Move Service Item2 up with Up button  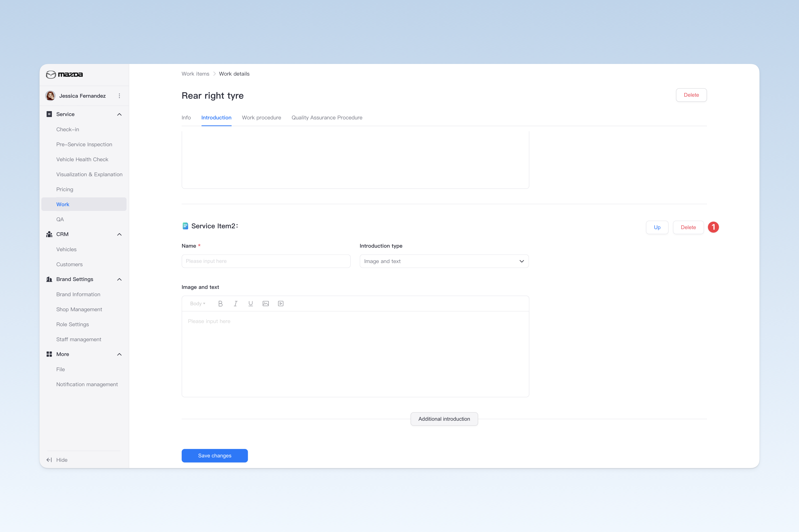point(657,227)
